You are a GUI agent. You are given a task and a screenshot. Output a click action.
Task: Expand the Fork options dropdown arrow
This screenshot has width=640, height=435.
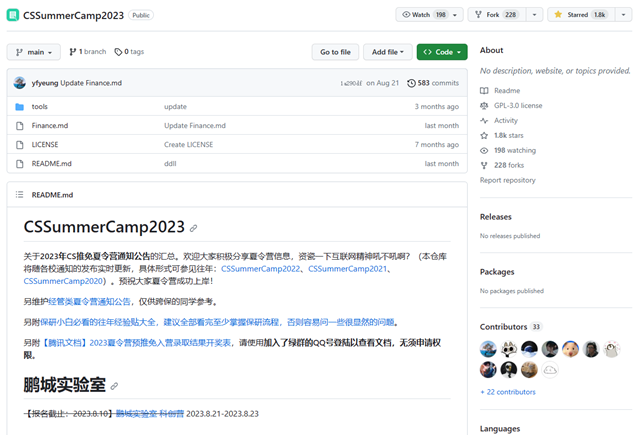tap(534, 15)
